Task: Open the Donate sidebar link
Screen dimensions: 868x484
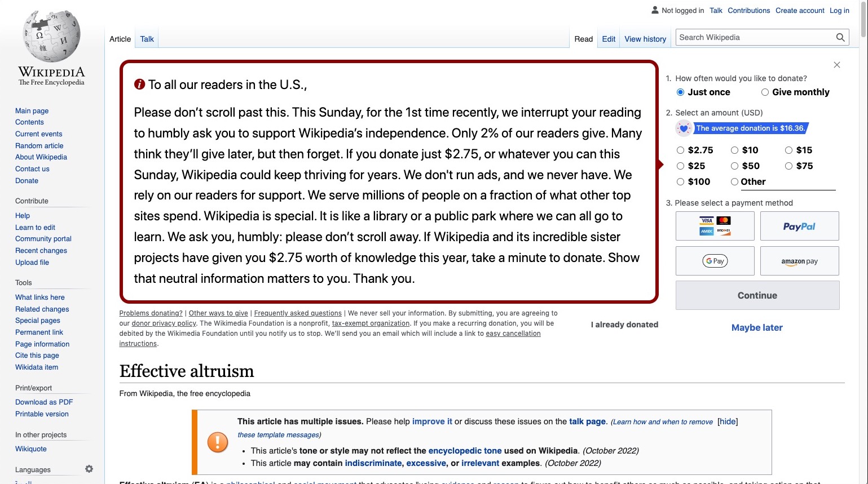Action: click(27, 181)
